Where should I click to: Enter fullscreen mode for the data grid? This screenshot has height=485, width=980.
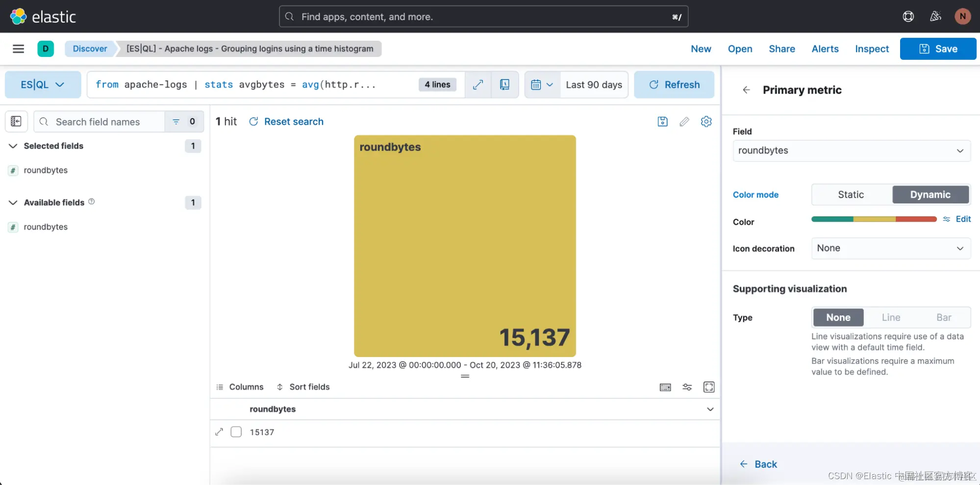709,387
